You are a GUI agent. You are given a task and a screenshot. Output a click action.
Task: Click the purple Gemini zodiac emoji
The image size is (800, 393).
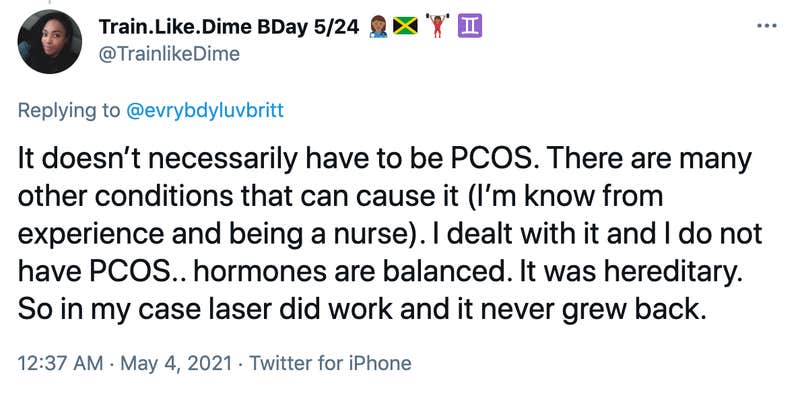(x=470, y=27)
